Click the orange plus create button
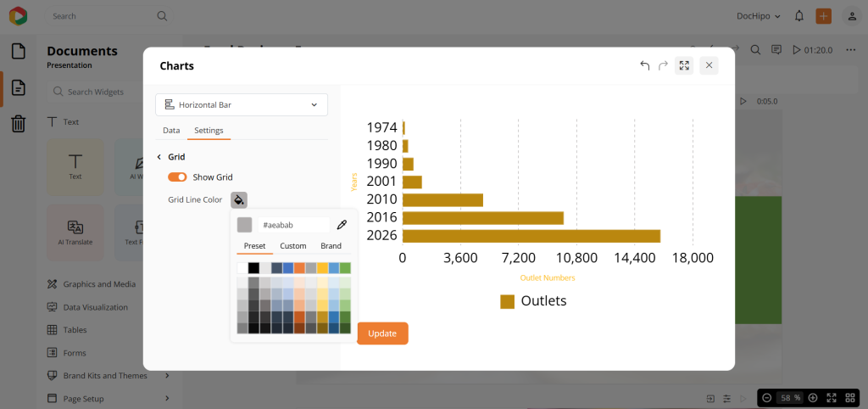This screenshot has width=868, height=409. pyautogui.click(x=824, y=16)
